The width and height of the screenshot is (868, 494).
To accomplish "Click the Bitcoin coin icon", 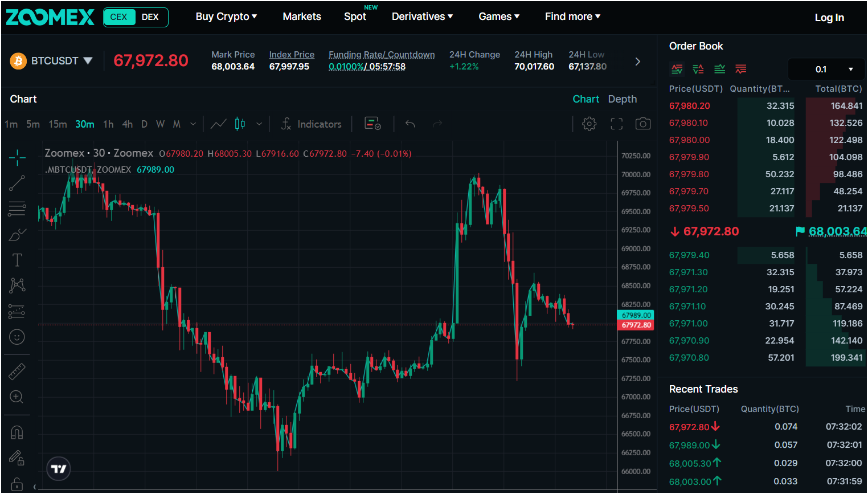I will pos(18,61).
